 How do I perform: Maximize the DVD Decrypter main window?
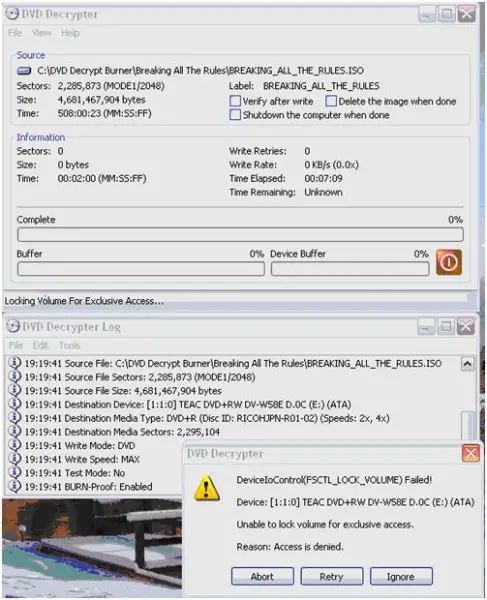click(446, 14)
